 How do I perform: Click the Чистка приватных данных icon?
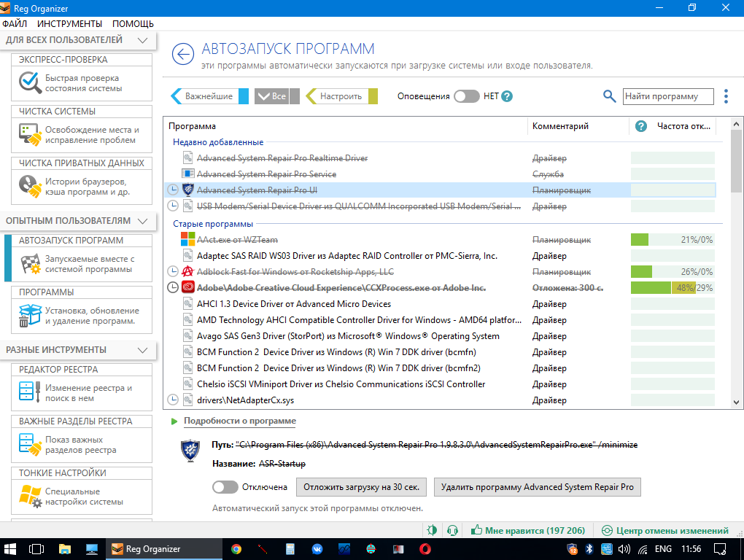[31, 187]
